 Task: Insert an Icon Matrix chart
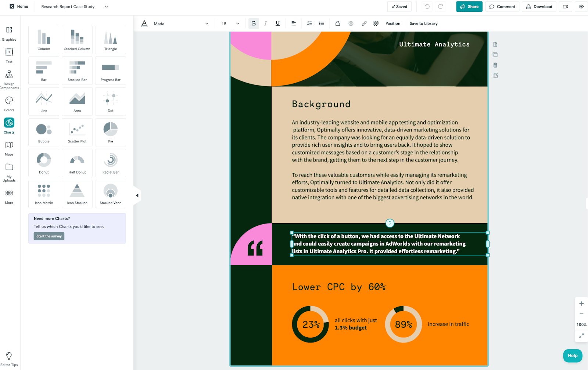click(x=44, y=194)
